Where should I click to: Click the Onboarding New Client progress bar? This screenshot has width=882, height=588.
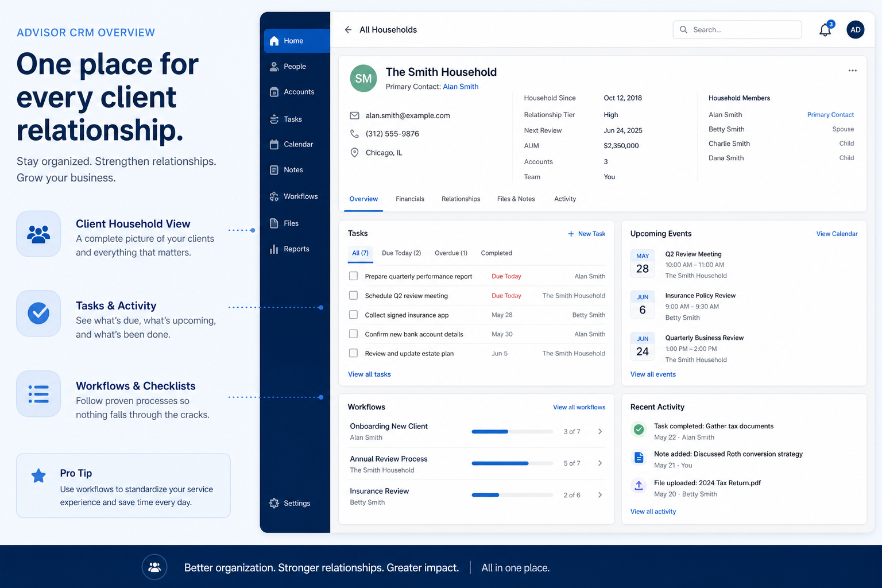pos(512,431)
